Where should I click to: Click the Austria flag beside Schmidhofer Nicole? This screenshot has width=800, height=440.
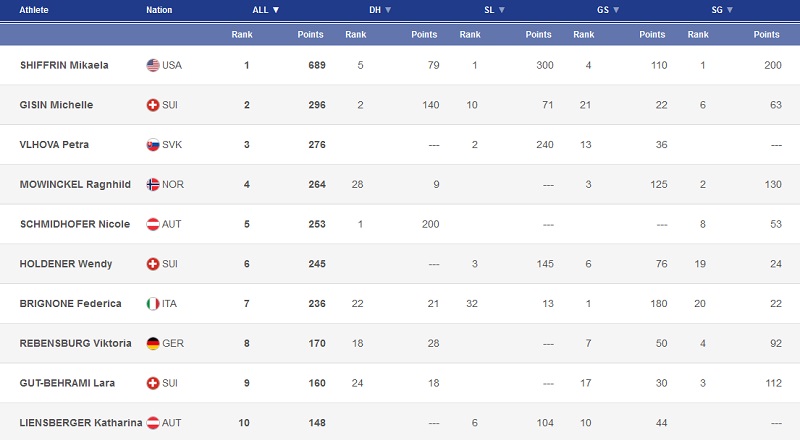coord(153,224)
